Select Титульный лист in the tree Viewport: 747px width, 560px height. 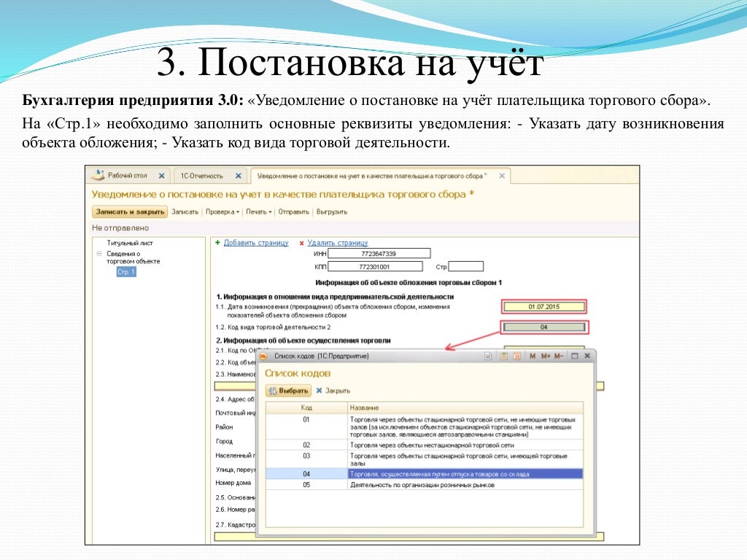(x=130, y=243)
